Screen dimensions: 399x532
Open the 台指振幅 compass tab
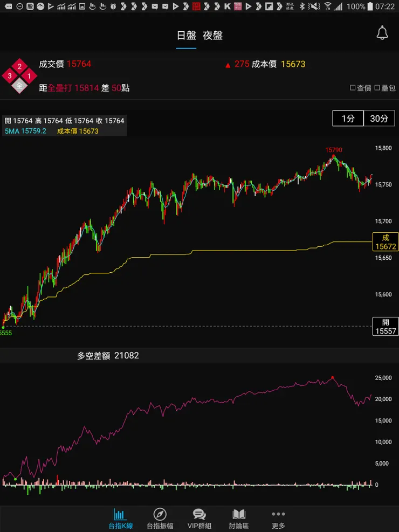click(160, 519)
